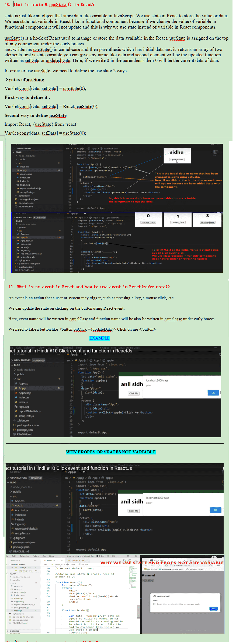Tick 'Don't allow localhost:3000 to prompt you again'
236x644 pixels.
click(x=155, y=604)
